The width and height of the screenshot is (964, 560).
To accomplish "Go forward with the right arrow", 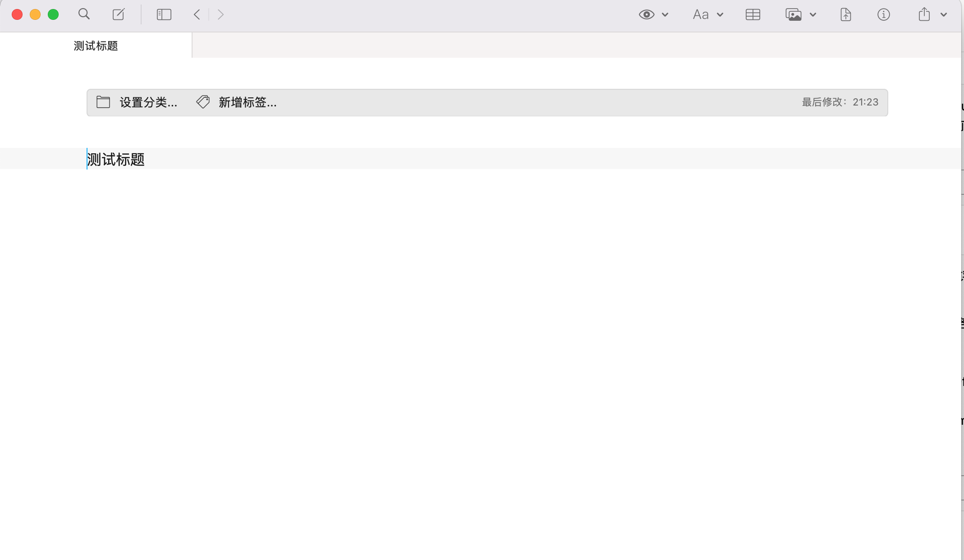I will (x=220, y=14).
